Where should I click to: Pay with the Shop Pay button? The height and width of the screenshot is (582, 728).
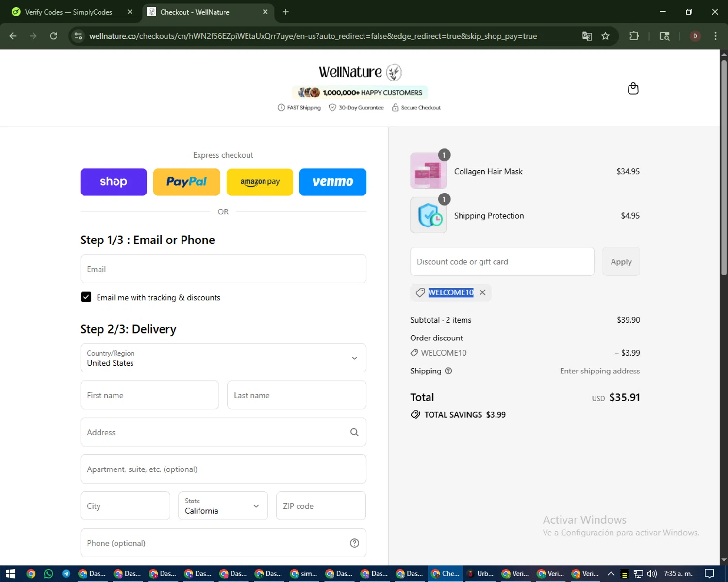coord(114,182)
